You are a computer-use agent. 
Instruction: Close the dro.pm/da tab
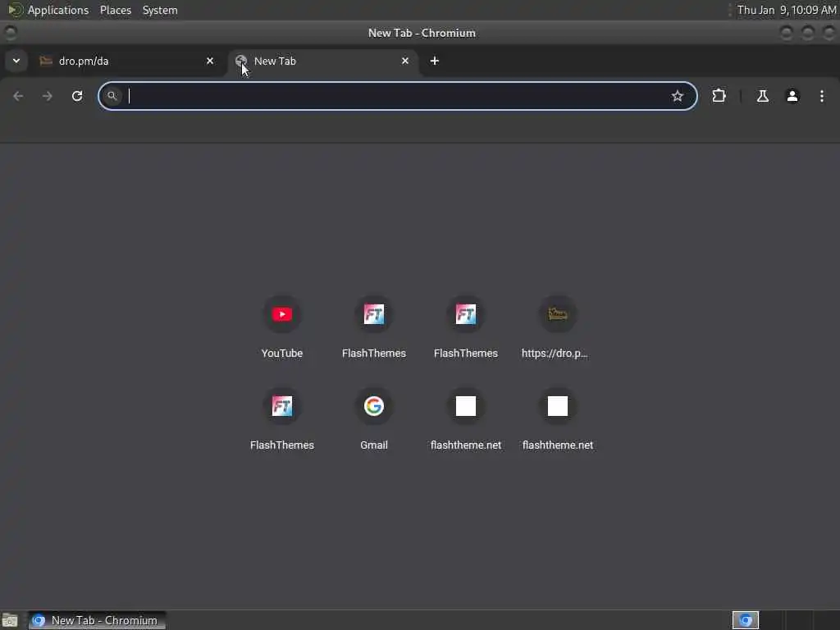[x=210, y=61]
